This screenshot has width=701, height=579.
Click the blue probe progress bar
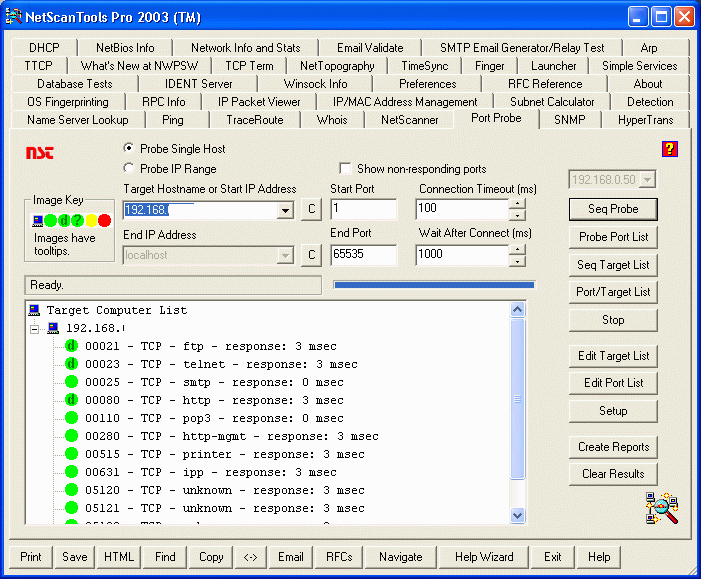click(434, 285)
